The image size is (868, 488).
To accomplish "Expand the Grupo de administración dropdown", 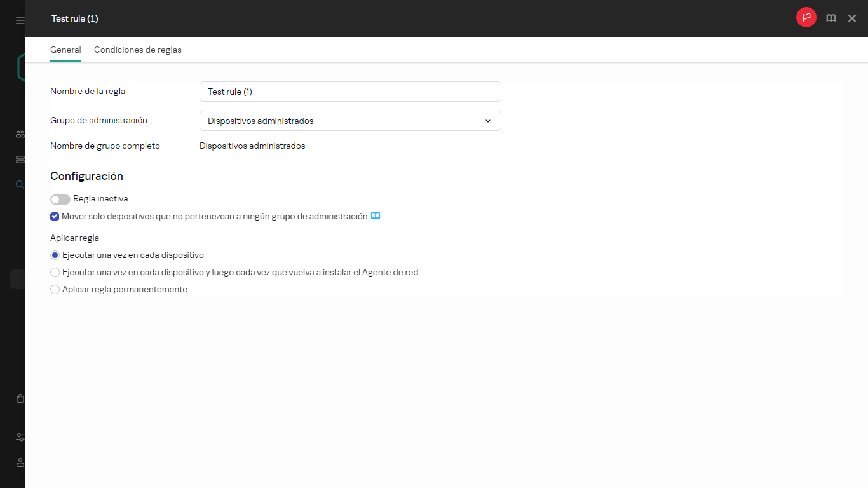I will [350, 121].
